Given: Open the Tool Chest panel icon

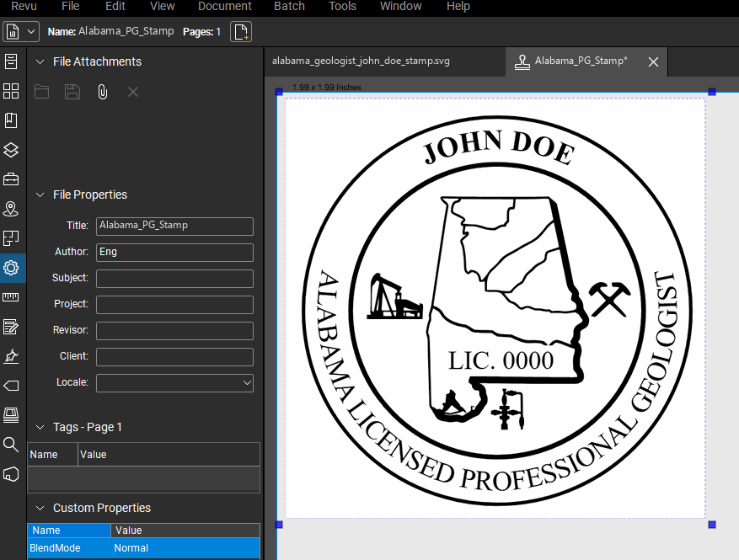Looking at the screenshot, I should point(11,179).
